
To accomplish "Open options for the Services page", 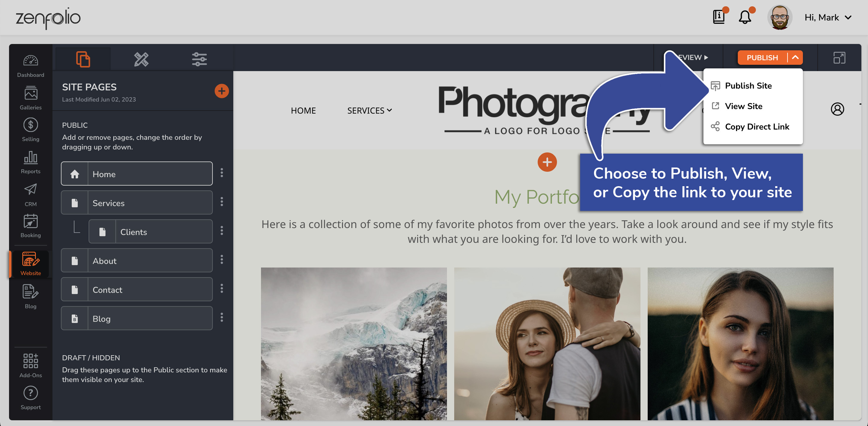I will (x=222, y=202).
